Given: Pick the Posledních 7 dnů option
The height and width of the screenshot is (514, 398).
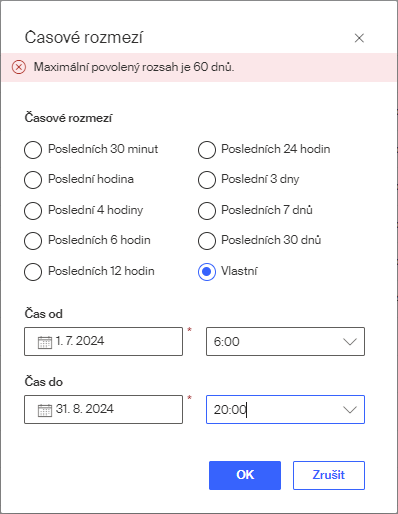Looking at the screenshot, I should pos(207,211).
